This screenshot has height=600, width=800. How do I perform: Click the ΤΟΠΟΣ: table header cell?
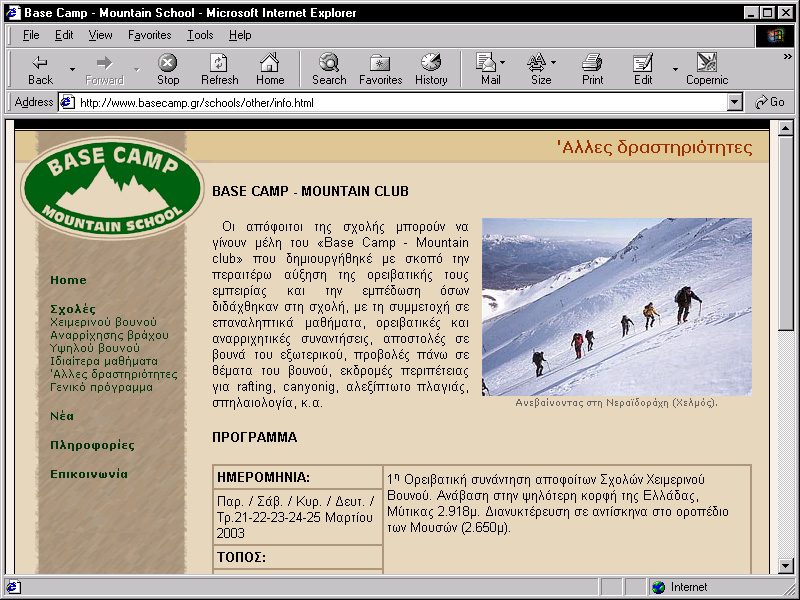tap(298, 557)
